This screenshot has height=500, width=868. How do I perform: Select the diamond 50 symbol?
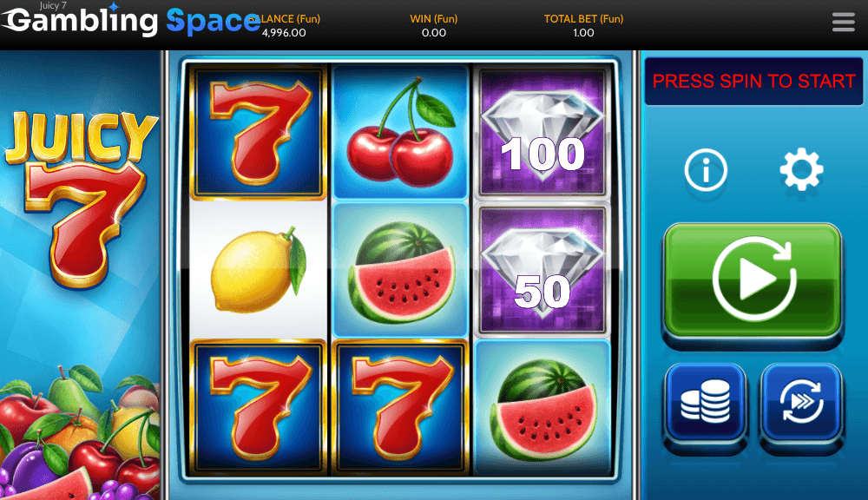[542, 270]
